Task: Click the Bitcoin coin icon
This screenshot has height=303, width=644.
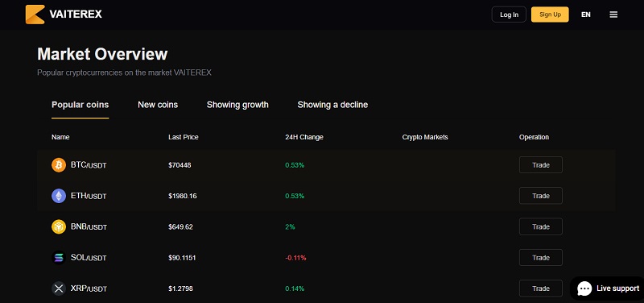Action: [x=59, y=165]
